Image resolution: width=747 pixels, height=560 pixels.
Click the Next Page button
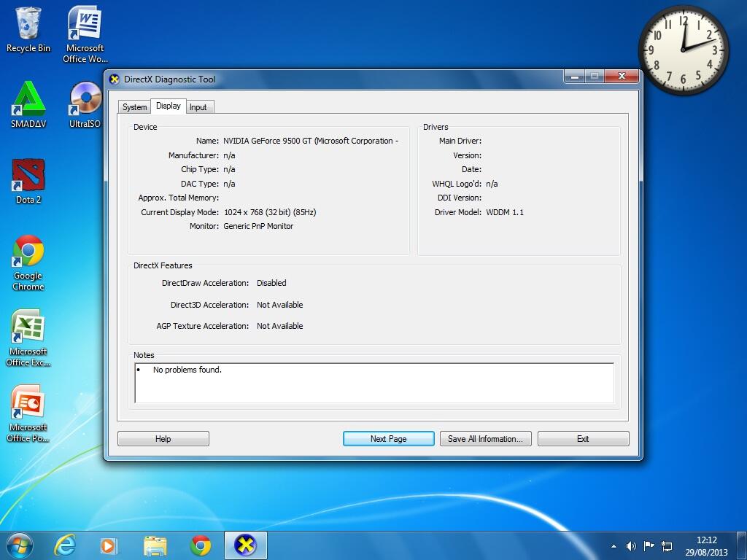388,438
